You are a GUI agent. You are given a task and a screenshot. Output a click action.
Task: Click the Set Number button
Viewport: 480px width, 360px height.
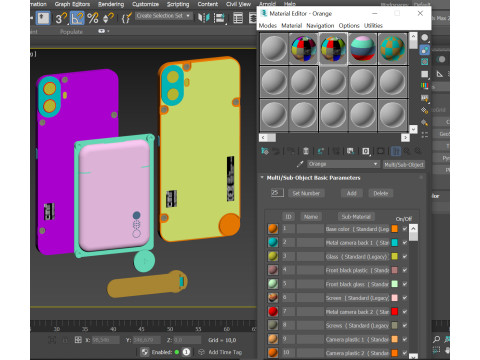(306, 193)
